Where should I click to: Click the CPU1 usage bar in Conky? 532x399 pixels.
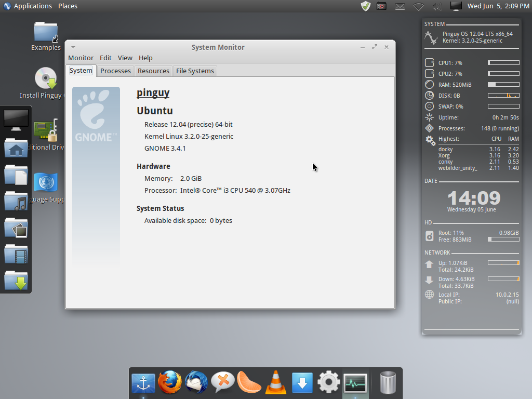coord(503,63)
